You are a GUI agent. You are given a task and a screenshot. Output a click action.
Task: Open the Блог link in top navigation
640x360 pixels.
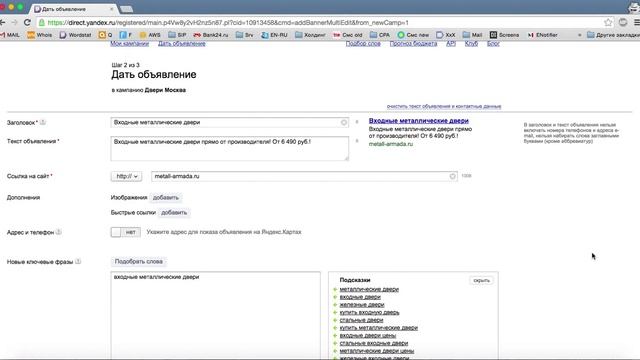pos(493,44)
